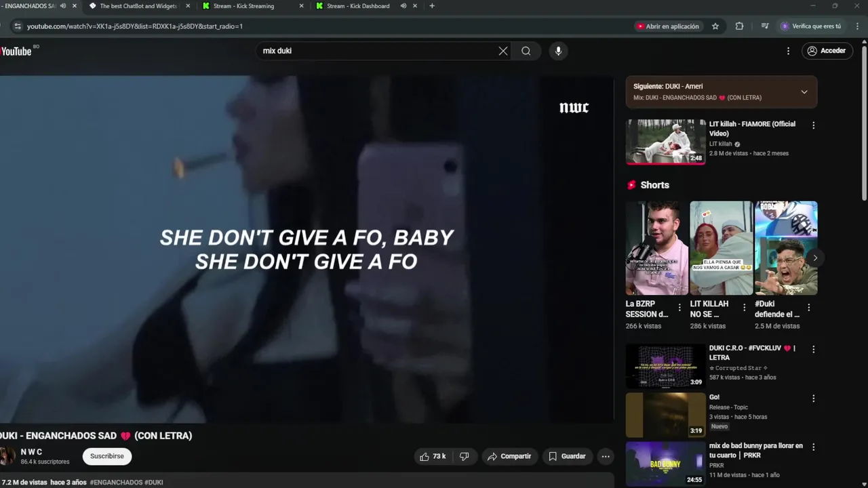
Task: Open options for DUKI C.R.O #FVCKLUV video
Action: (x=813, y=350)
